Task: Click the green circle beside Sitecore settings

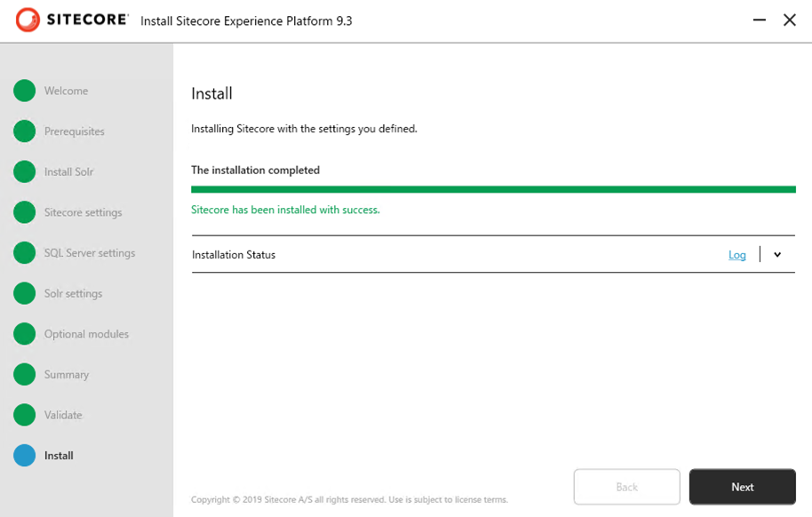Action: 25,212
